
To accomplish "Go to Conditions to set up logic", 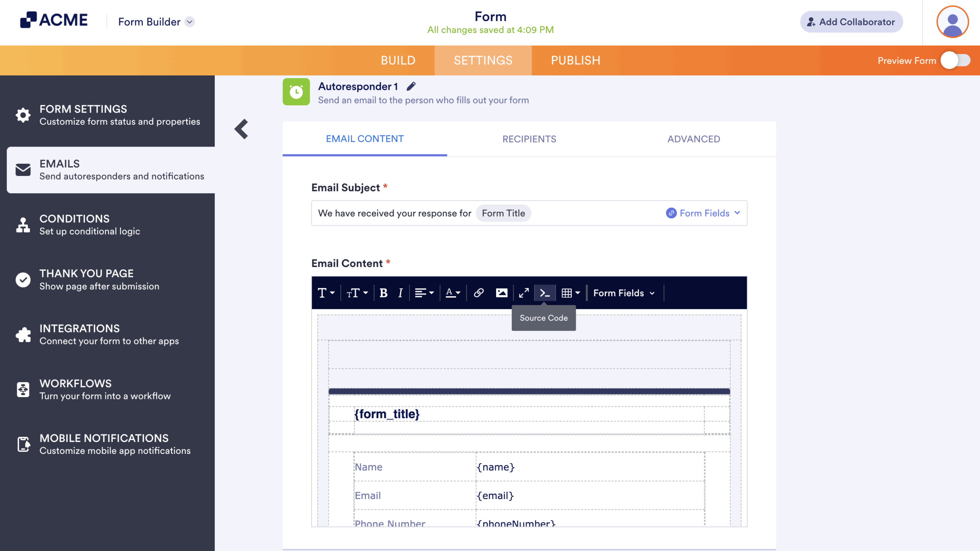I will [x=110, y=224].
